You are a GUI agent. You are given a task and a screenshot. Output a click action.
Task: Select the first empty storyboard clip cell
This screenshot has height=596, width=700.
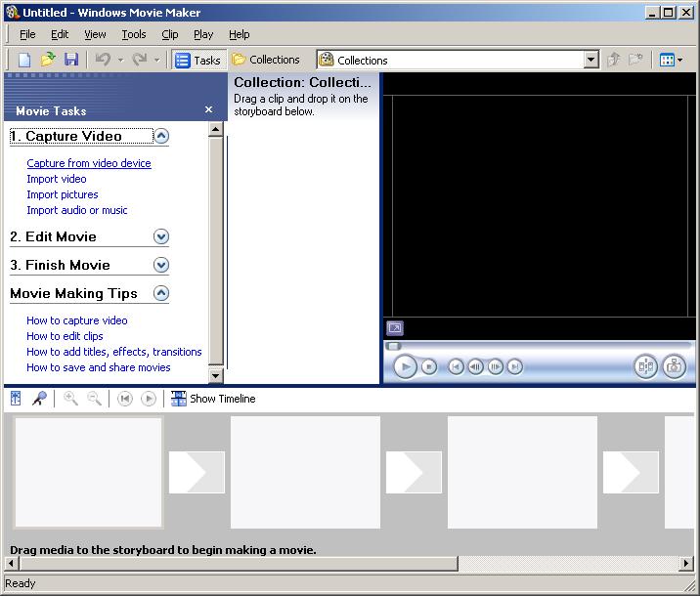pos(88,473)
